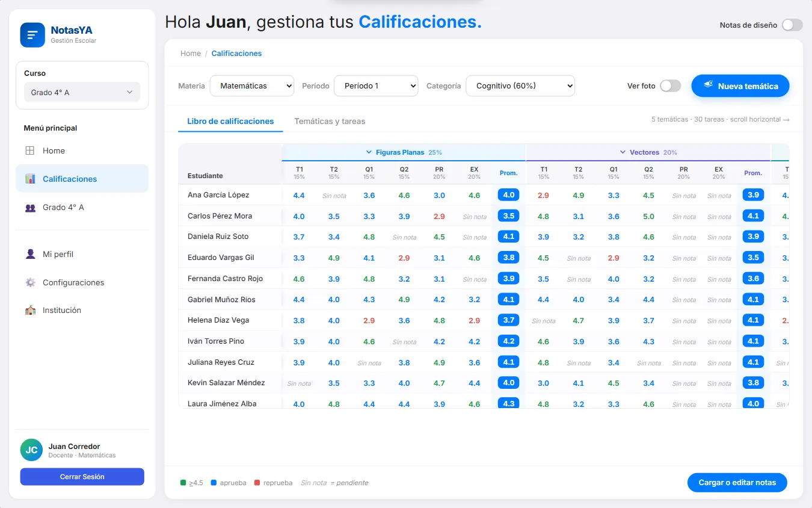Click the Cargar o editar notas button
This screenshot has height=508, width=812.
(737, 482)
